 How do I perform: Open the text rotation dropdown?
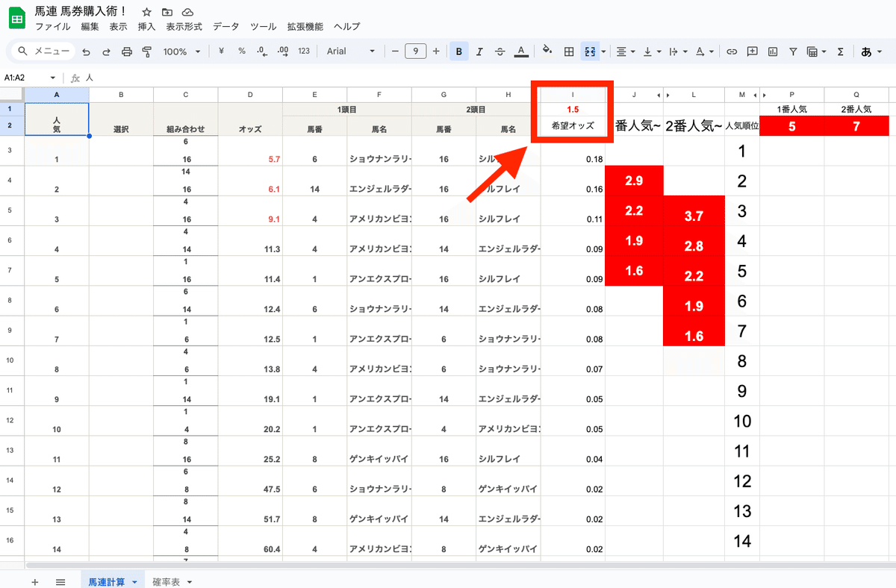coord(703,51)
